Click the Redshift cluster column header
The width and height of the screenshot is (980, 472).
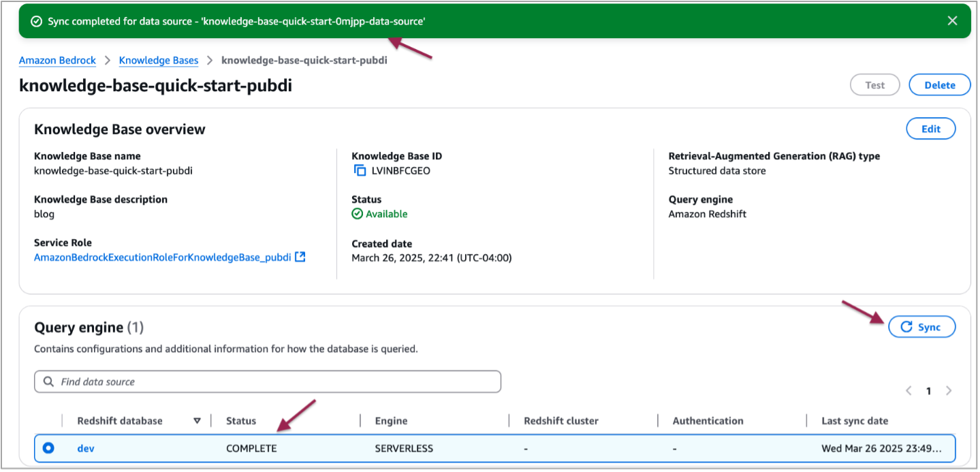pyautogui.click(x=561, y=421)
